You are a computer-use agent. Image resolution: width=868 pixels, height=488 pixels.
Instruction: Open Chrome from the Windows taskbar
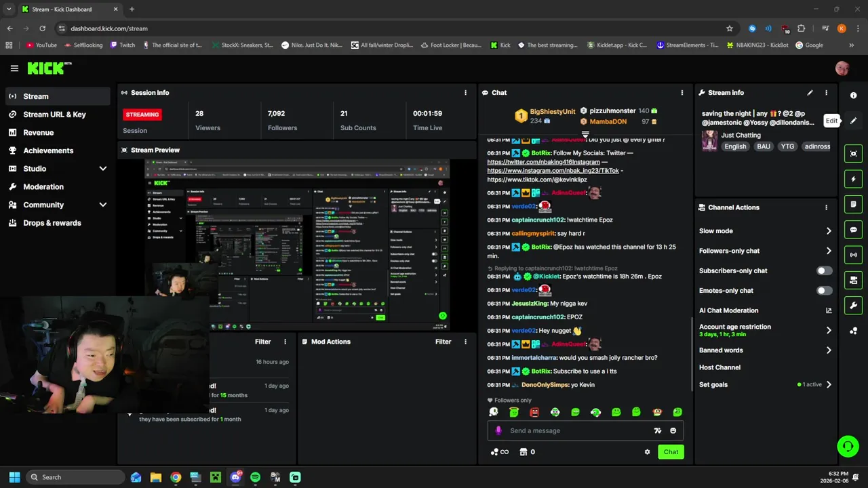pyautogui.click(x=176, y=477)
